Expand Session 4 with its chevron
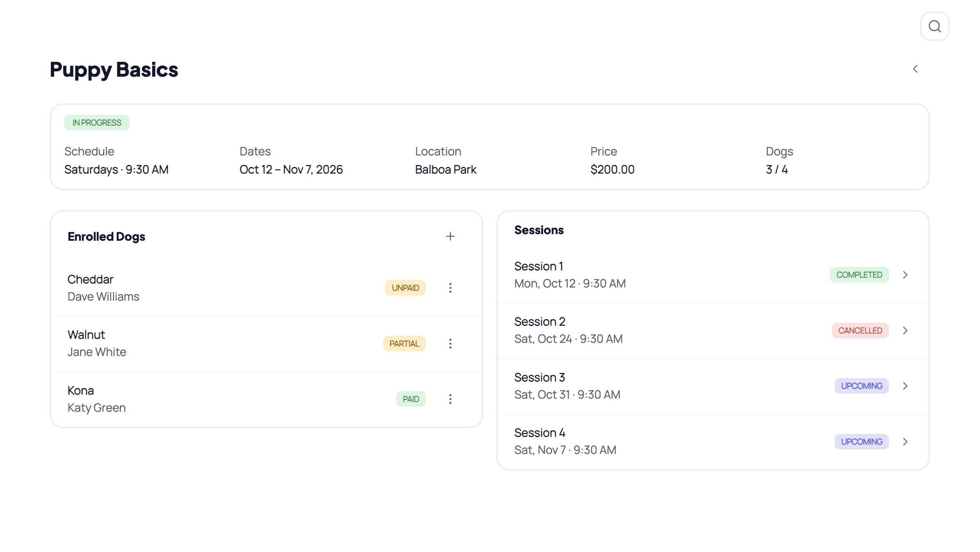 905,442
